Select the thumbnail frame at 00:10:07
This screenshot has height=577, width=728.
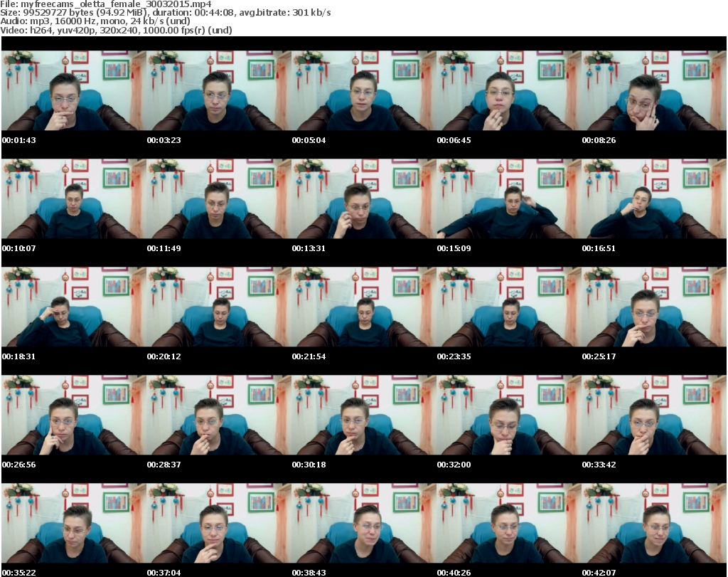(x=74, y=198)
